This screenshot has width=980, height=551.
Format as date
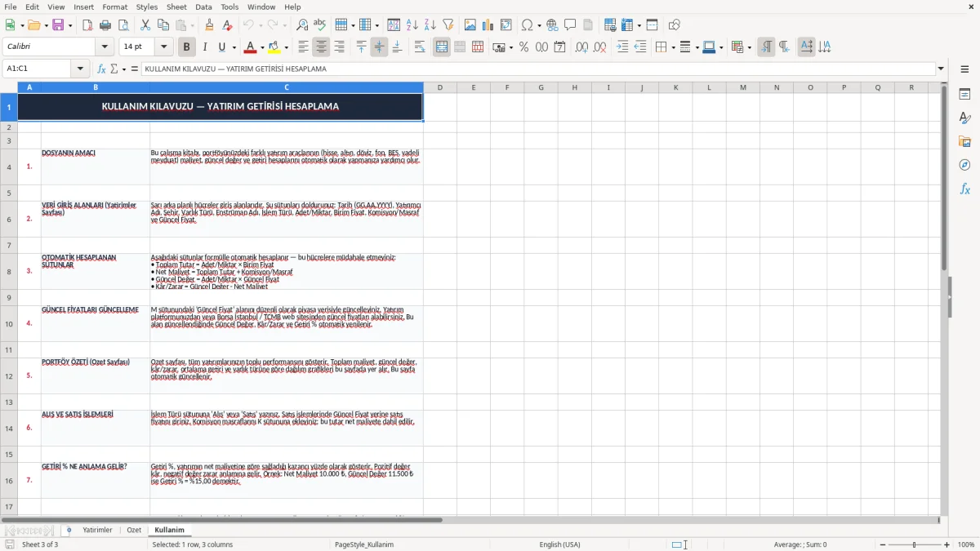[x=559, y=47]
